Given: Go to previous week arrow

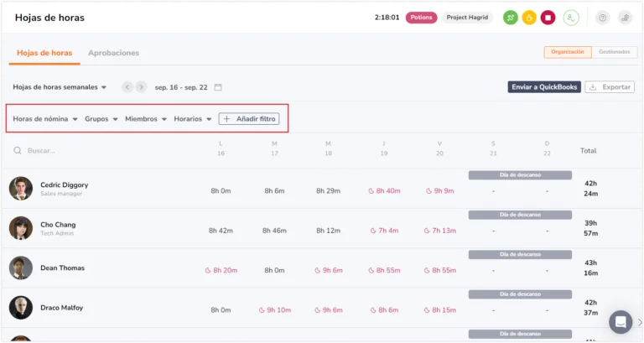Looking at the screenshot, I should tap(127, 87).
